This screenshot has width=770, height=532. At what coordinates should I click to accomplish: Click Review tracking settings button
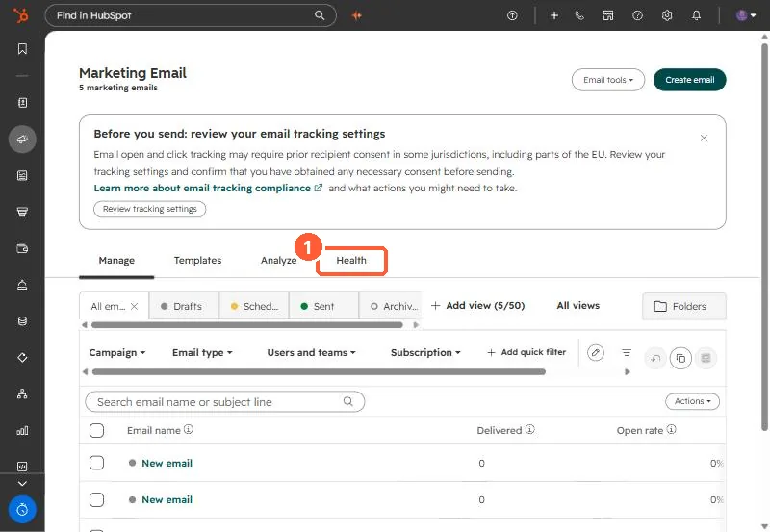tap(150, 209)
